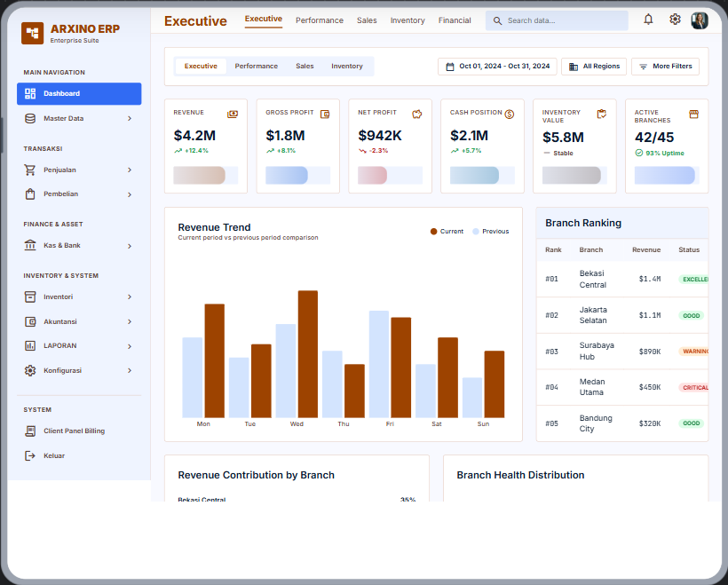
Task: Open the All Regions filter dropdown
Action: pyautogui.click(x=594, y=67)
